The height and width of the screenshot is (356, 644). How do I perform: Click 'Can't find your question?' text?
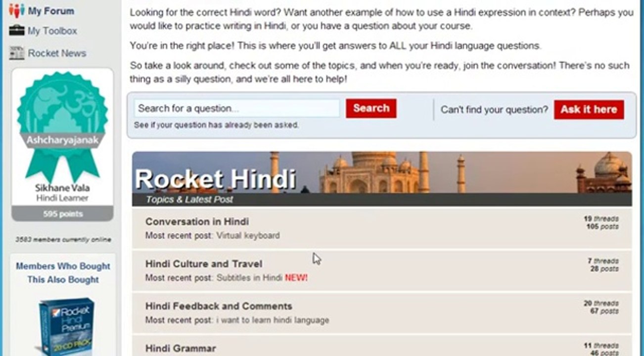click(494, 110)
